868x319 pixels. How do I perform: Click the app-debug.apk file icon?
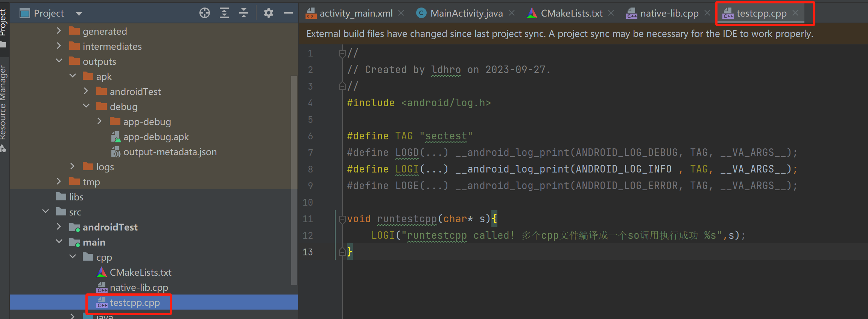[116, 137]
